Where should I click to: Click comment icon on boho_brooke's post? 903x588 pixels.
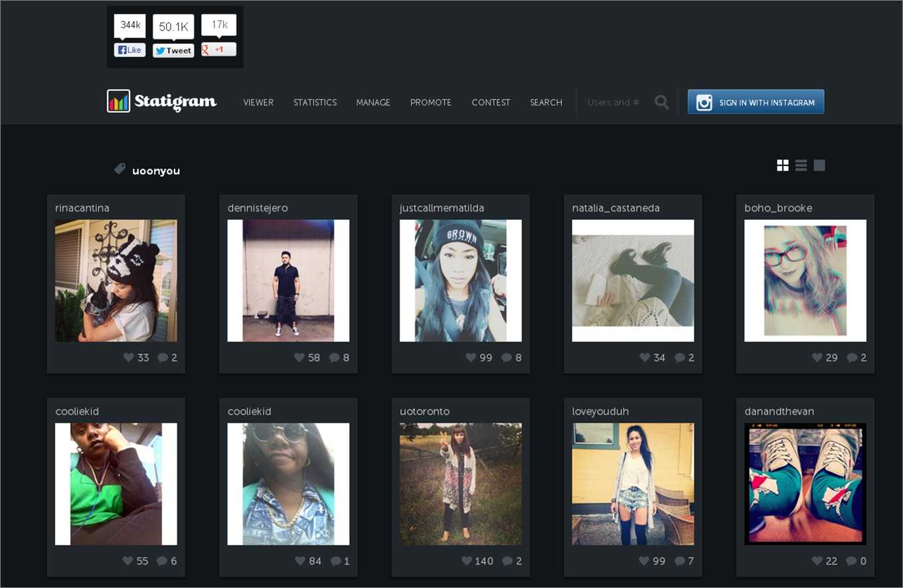pyautogui.click(x=853, y=358)
